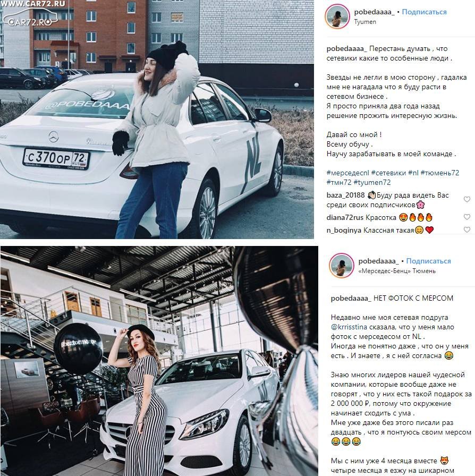The height and width of the screenshot is (476, 475).
Task: Open the «Мерседес-Бенц» Тюмень location
Action: [x=397, y=271]
